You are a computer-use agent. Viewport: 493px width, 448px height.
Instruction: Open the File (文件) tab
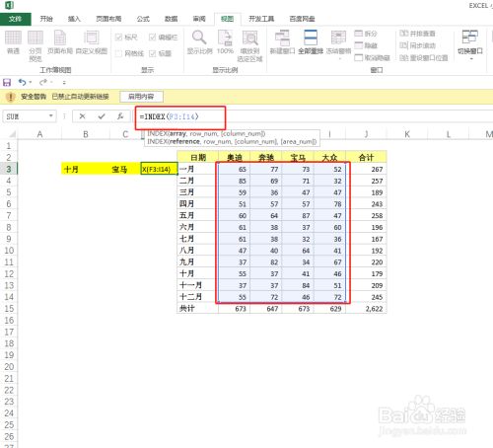point(16,19)
